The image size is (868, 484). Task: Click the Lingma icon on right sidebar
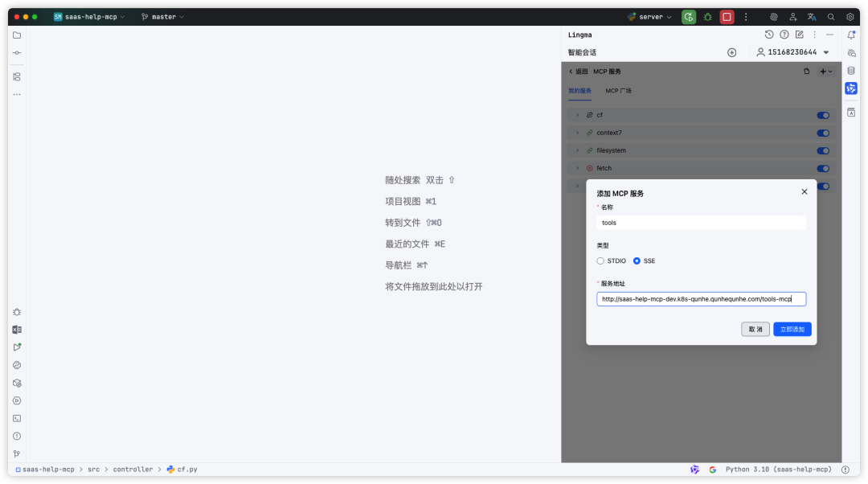coord(851,88)
